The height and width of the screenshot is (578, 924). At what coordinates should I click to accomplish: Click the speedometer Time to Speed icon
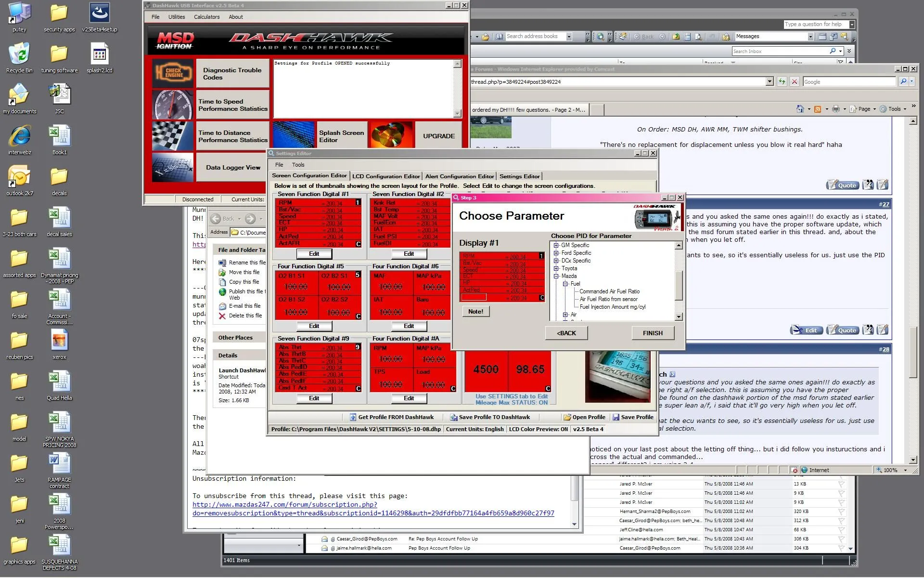[173, 105]
